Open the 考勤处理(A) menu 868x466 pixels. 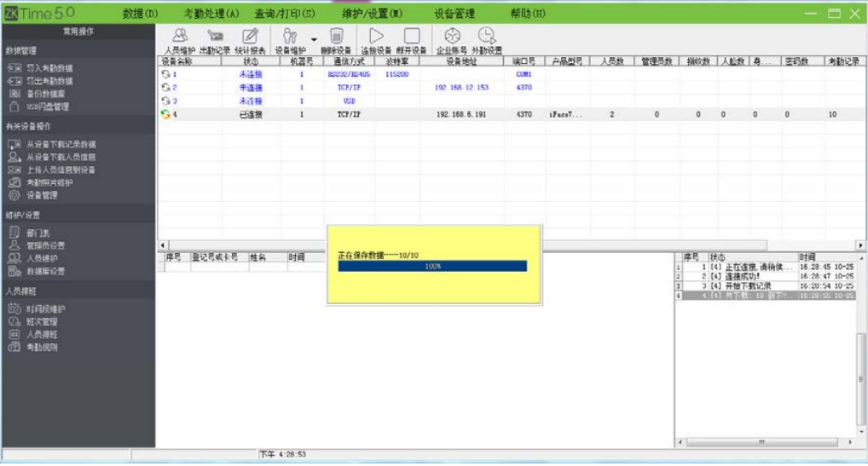pos(211,14)
